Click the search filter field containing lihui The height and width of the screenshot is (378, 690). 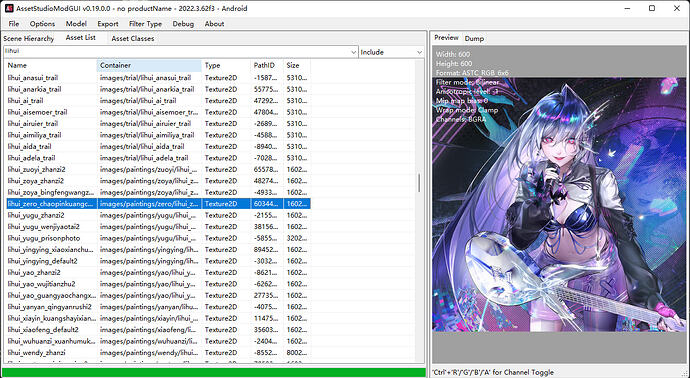tap(176, 51)
